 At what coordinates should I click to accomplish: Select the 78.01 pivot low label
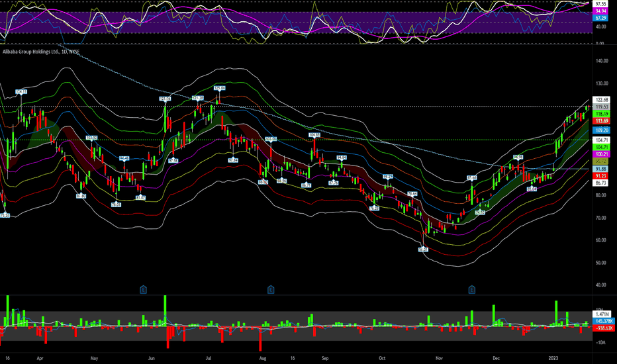116,205
